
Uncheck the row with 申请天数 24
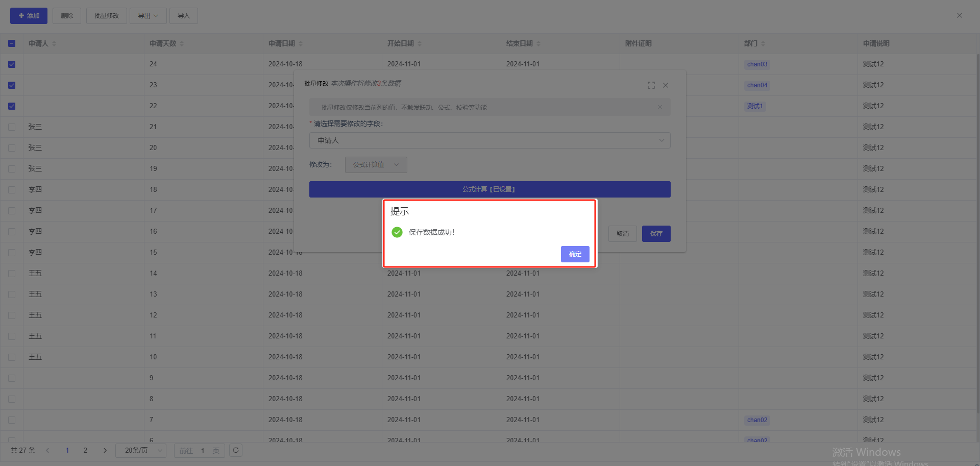[x=12, y=64]
